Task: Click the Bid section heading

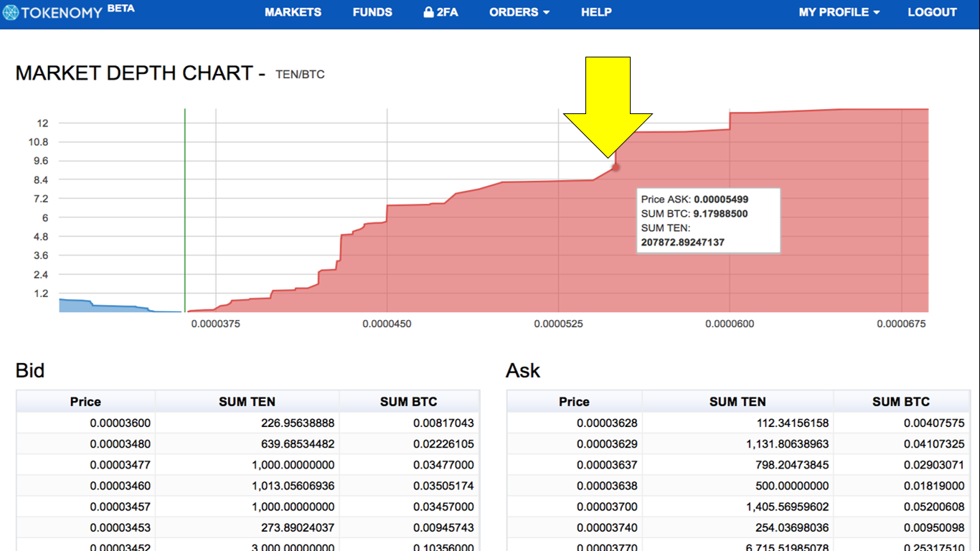Action: [30, 370]
